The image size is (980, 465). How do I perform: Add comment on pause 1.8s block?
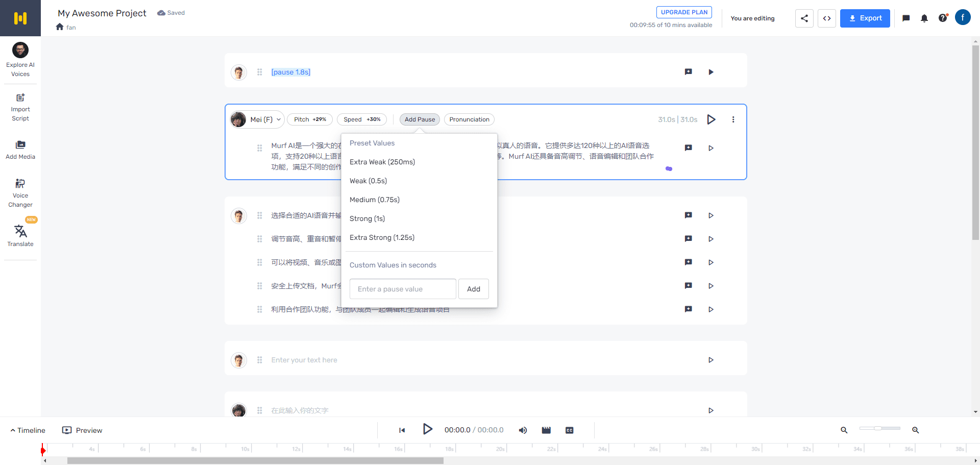[x=688, y=72]
